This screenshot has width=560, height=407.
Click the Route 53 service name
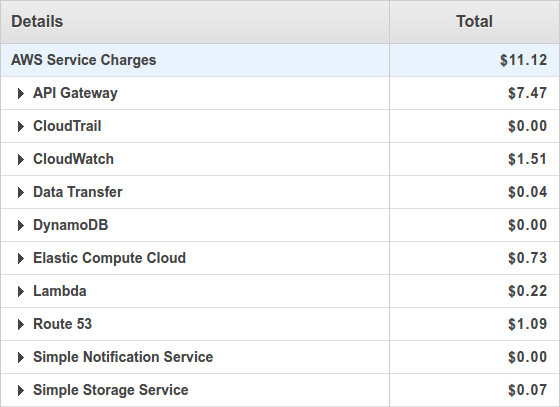62,324
